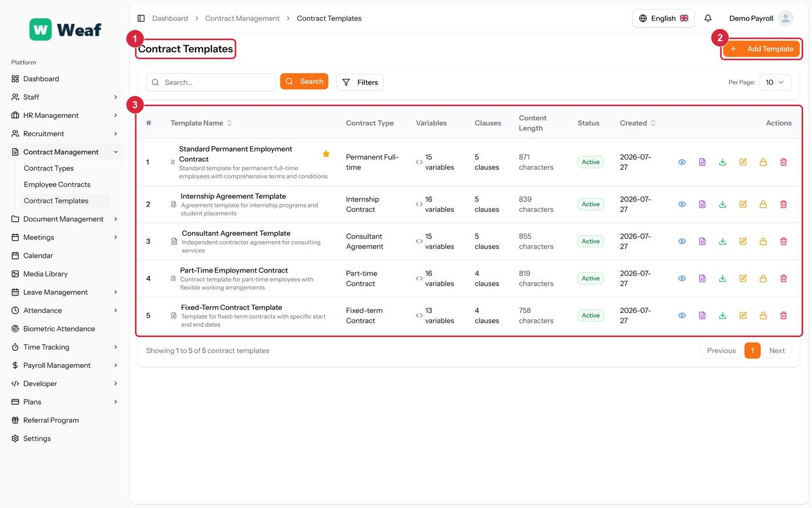The width and height of the screenshot is (812, 508).
Task: Click lock icon for Fixed-Term Contract Template
Action: [x=763, y=316]
